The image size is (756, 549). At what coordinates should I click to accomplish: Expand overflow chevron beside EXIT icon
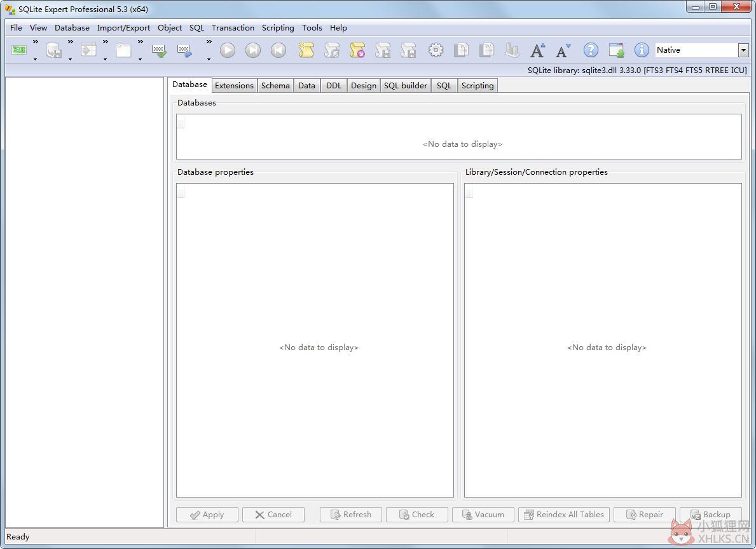tap(35, 42)
